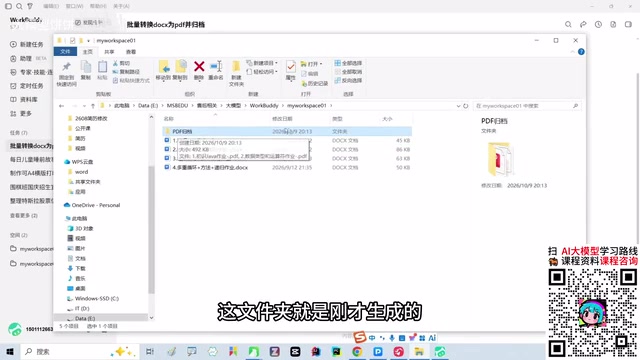Click the Paste (粘贴) ribbon icon
Screen dimensions: 640x360
tap(102, 70)
